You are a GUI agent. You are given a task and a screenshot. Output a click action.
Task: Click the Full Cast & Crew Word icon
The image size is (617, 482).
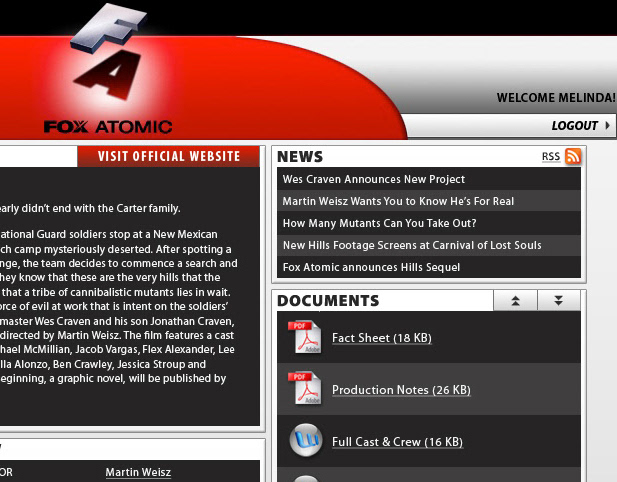tap(306, 440)
